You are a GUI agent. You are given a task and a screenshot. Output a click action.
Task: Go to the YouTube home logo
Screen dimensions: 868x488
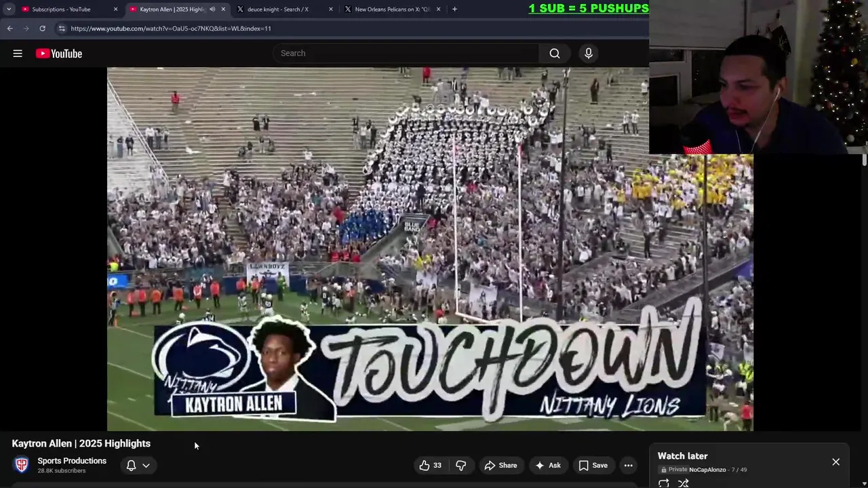point(59,54)
